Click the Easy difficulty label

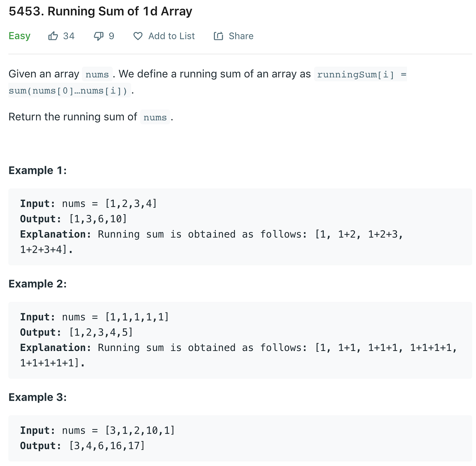[x=19, y=36]
